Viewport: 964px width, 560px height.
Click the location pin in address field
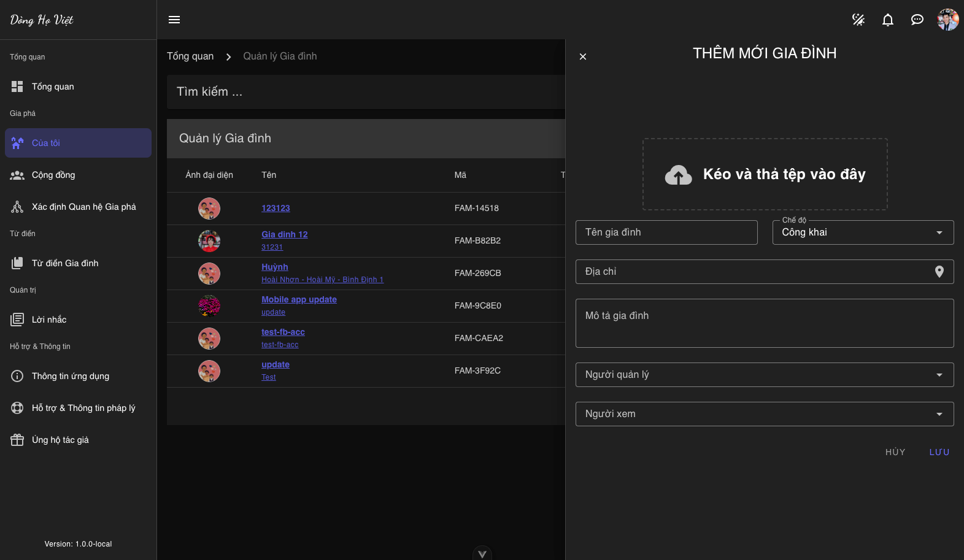click(x=939, y=272)
